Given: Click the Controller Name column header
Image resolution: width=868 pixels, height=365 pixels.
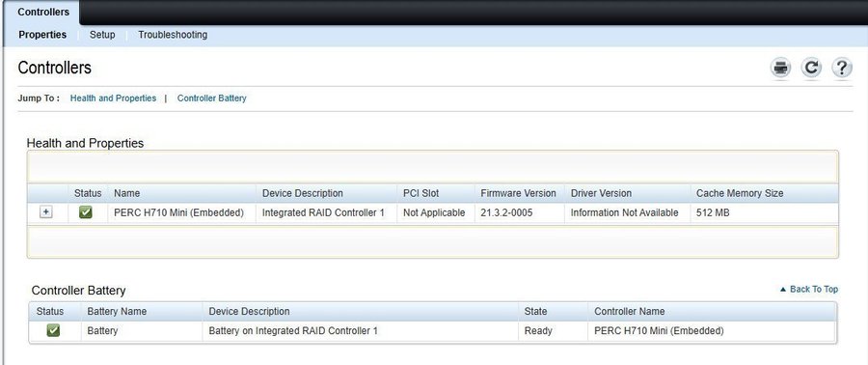Looking at the screenshot, I should (630, 311).
